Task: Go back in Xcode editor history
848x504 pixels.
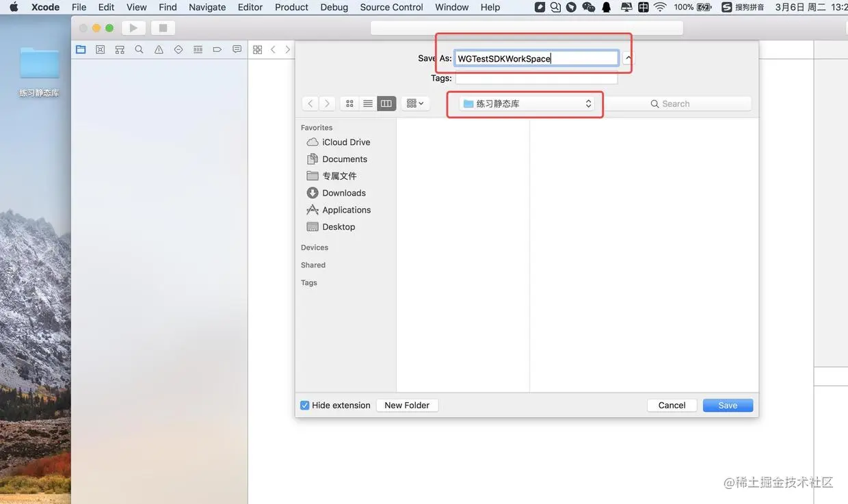Action: pos(273,49)
